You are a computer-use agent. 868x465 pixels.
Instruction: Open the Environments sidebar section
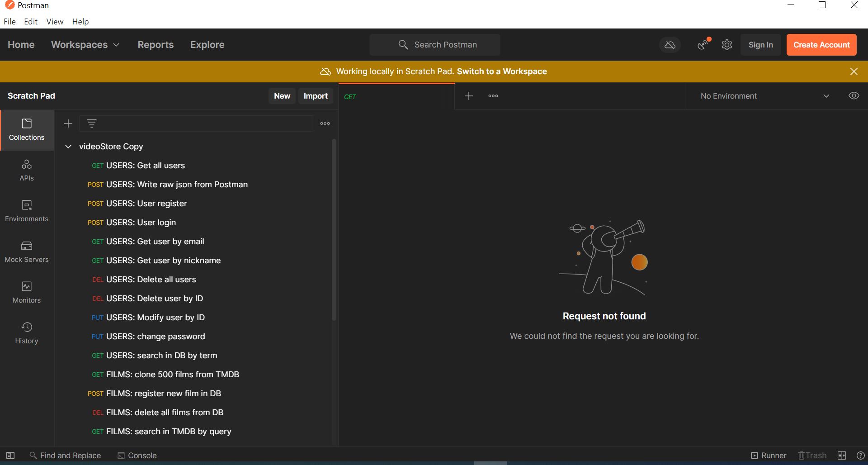click(27, 211)
